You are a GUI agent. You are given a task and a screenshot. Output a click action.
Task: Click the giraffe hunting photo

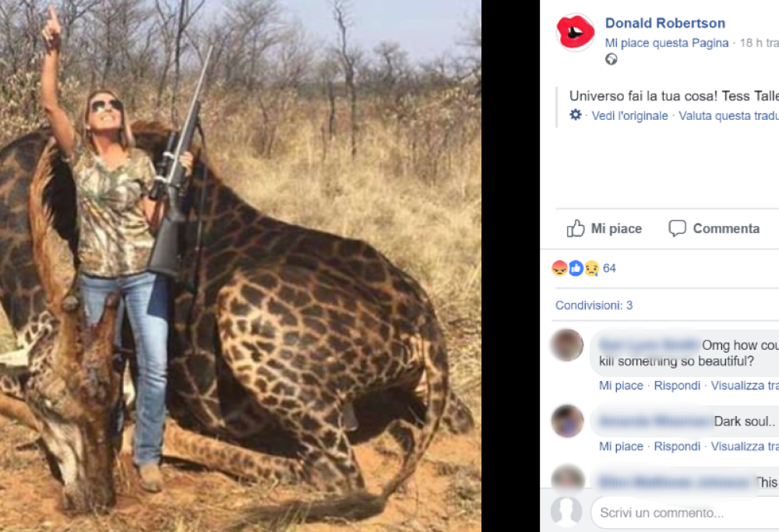(241, 266)
